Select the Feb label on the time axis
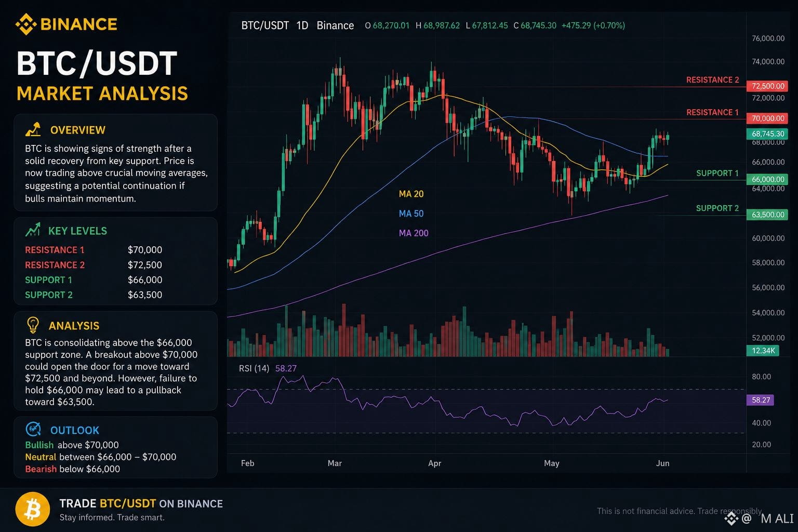The image size is (798, 532). point(248,463)
